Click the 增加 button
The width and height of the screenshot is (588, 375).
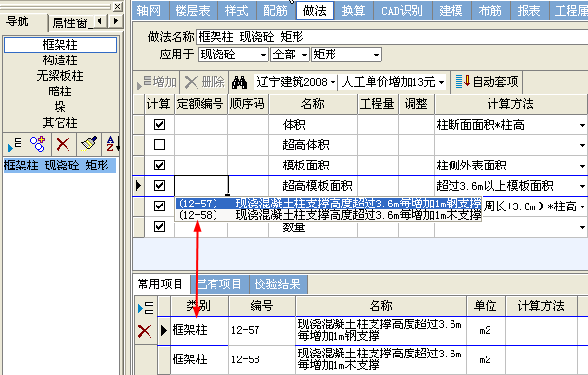click(156, 82)
